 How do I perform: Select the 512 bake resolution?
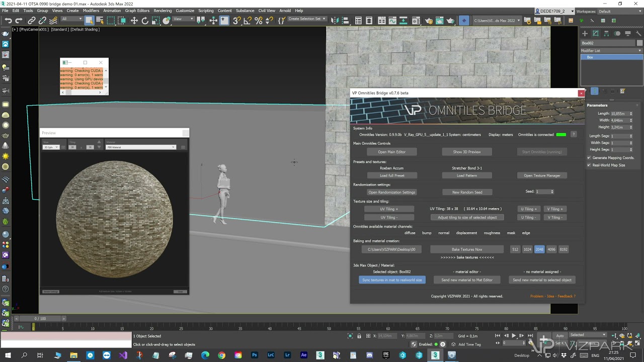(515, 249)
